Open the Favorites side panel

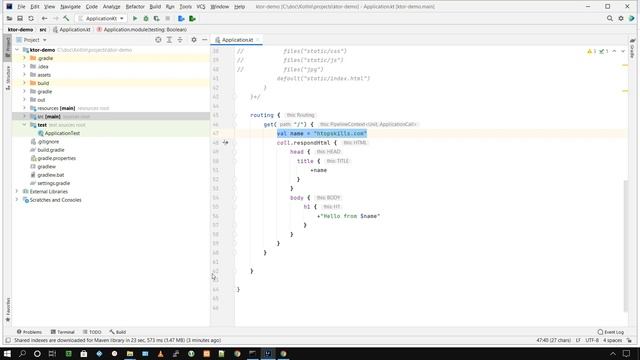(7, 309)
